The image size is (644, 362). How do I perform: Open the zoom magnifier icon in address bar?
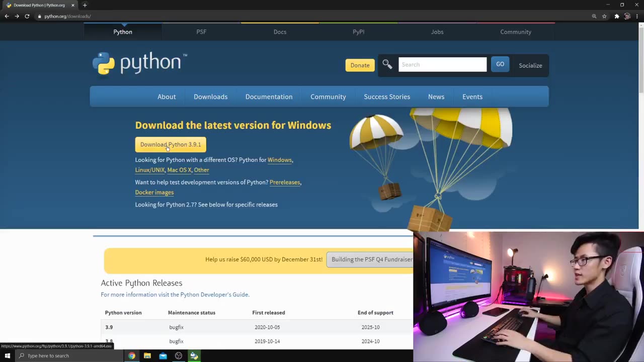point(594,16)
